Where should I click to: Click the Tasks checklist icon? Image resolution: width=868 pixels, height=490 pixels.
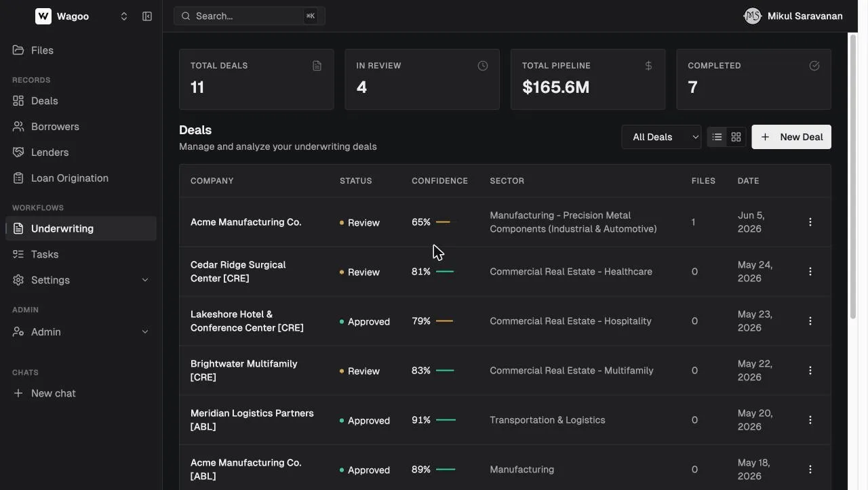[x=18, y=254]
